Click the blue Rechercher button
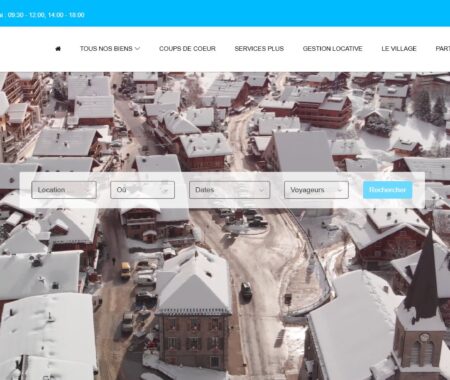 387,190
